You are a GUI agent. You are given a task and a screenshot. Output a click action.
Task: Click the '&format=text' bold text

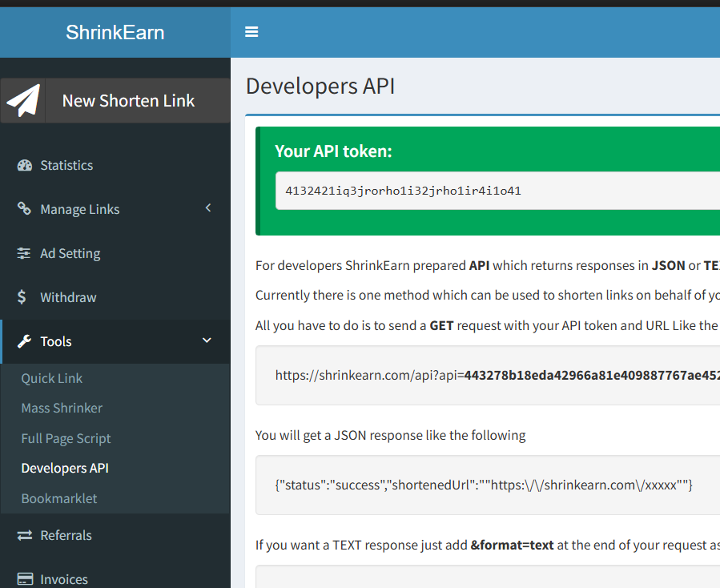point(512,546)
